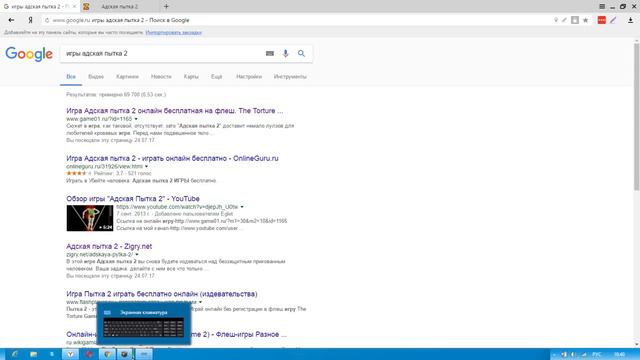640x360 pixels.
Task: Click the pencil icon in address bar
Action: 564,20
